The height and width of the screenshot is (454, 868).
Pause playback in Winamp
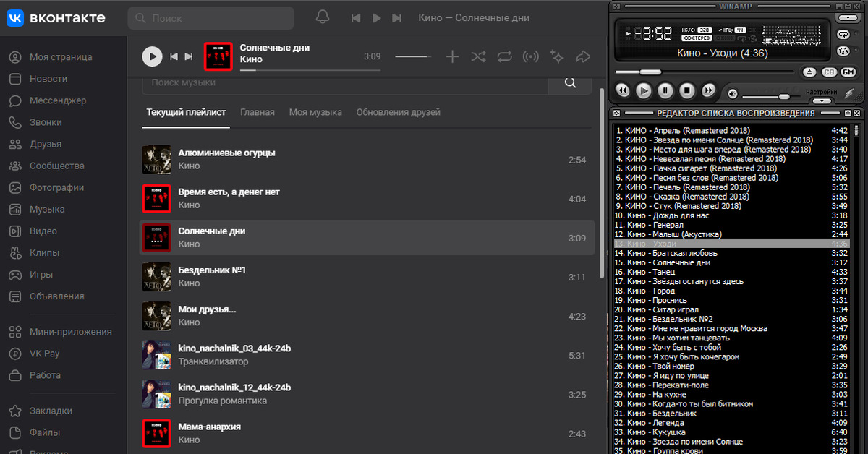[665, 91]
